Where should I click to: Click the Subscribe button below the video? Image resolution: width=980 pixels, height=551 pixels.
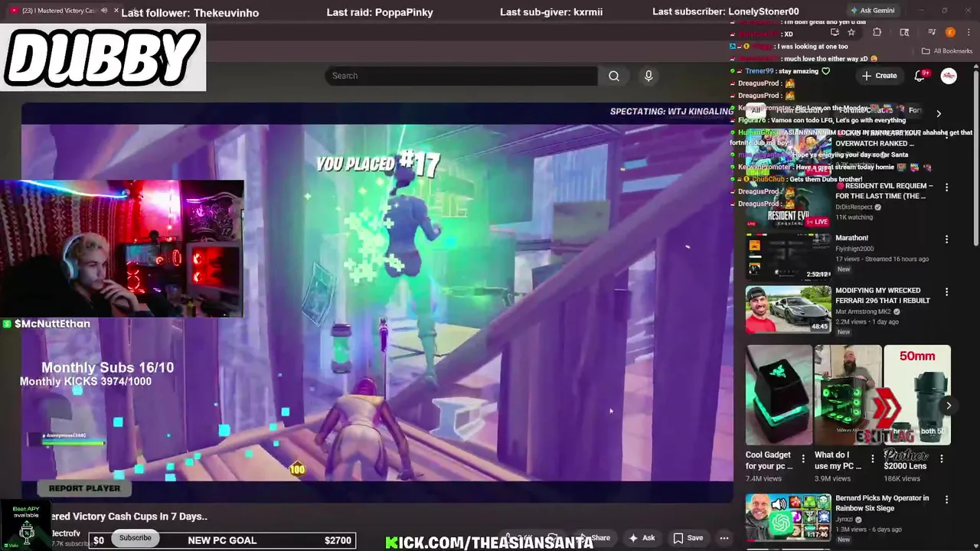click(135, 538)
